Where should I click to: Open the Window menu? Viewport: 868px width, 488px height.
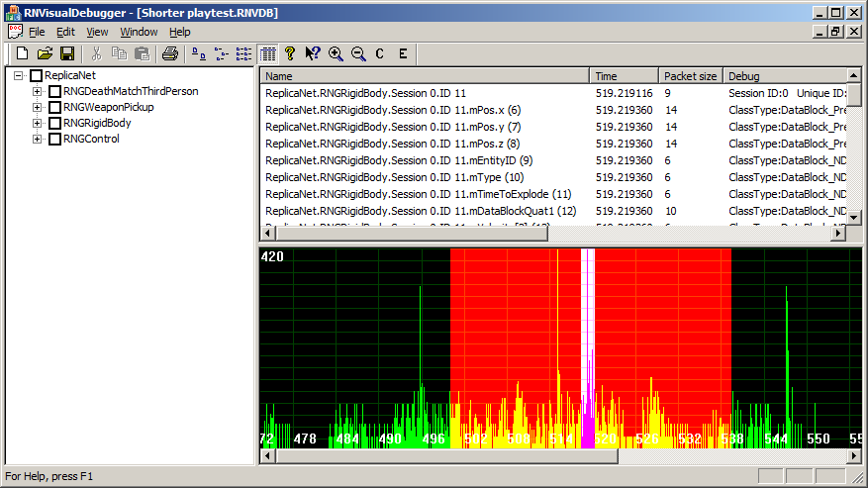[139, 32]
